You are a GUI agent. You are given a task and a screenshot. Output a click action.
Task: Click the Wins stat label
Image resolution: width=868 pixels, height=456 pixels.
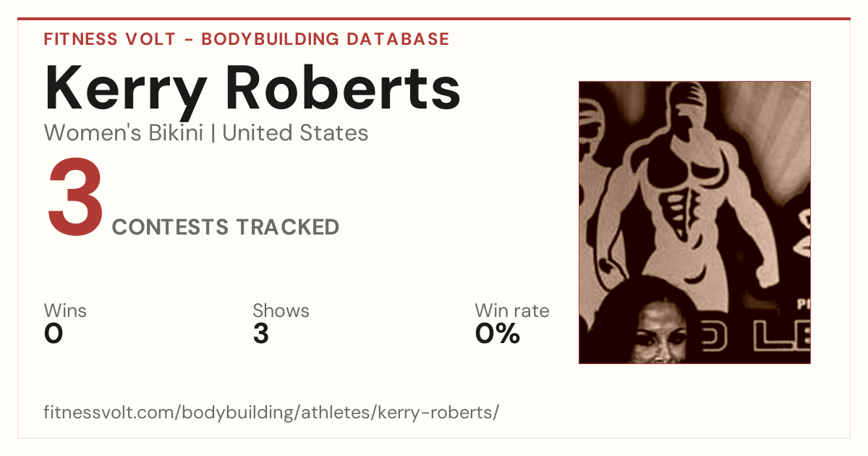point(65,311)
